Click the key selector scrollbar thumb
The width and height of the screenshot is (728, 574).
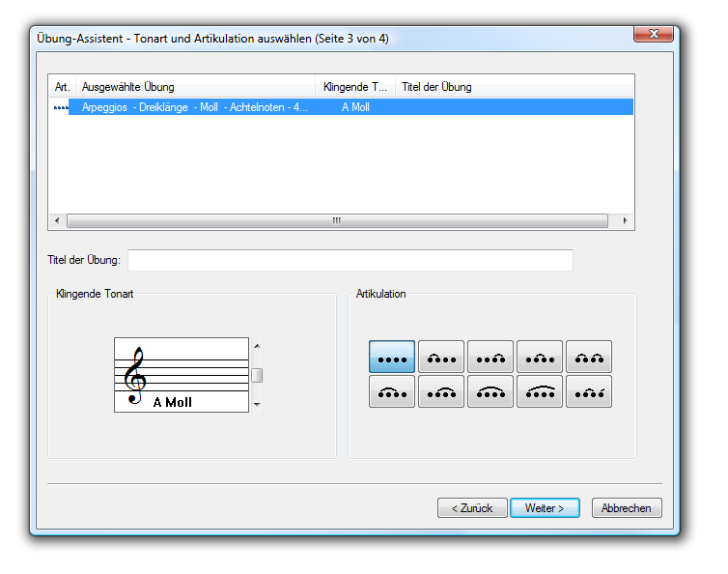point(257,375)
